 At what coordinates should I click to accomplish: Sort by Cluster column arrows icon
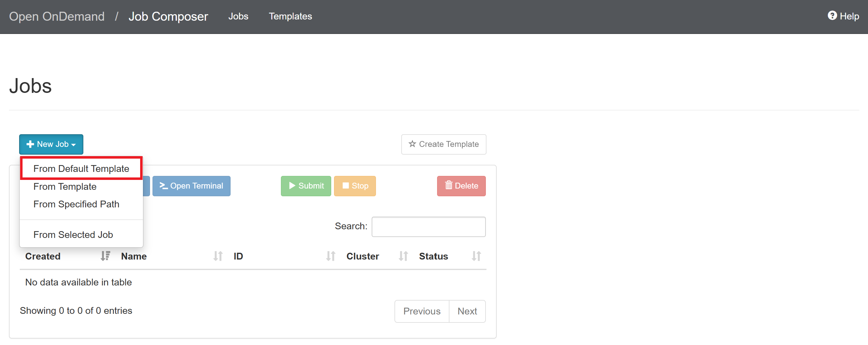pos(403,256)
